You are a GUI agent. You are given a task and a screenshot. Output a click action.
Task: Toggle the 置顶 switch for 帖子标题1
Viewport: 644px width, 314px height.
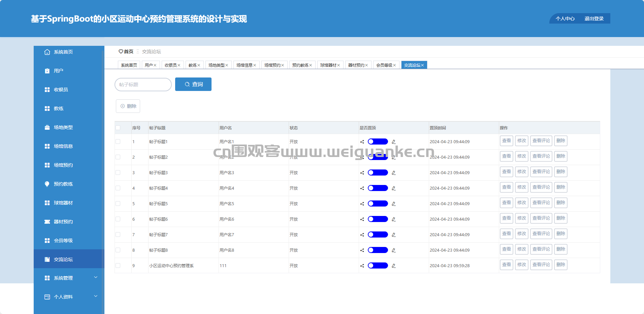click(378, 142)
